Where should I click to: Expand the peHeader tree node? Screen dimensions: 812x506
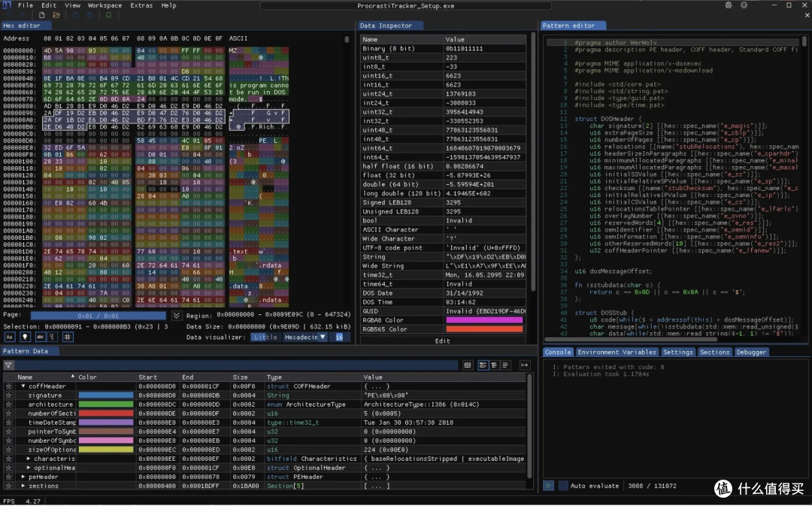tap(23, 477)
